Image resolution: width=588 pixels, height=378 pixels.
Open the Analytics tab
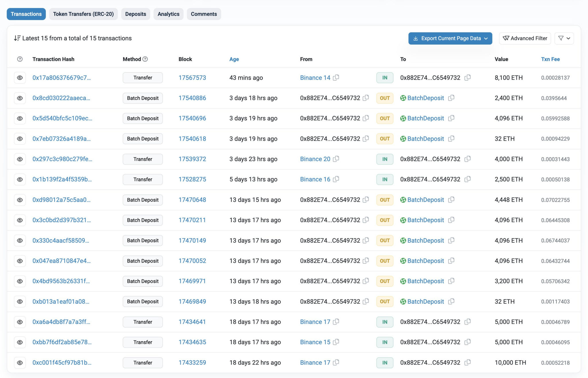[x=169, y=14]
